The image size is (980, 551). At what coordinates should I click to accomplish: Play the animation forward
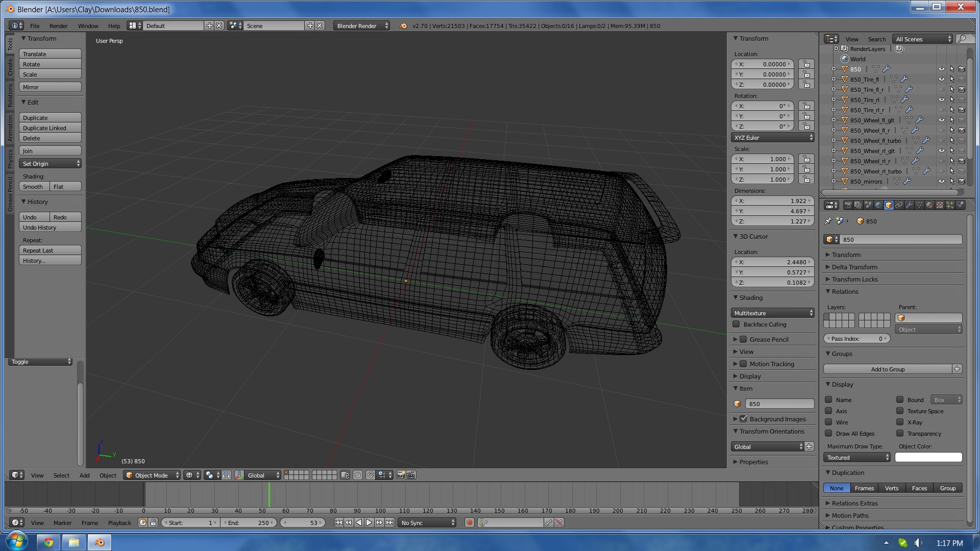(x=369, y=522)
